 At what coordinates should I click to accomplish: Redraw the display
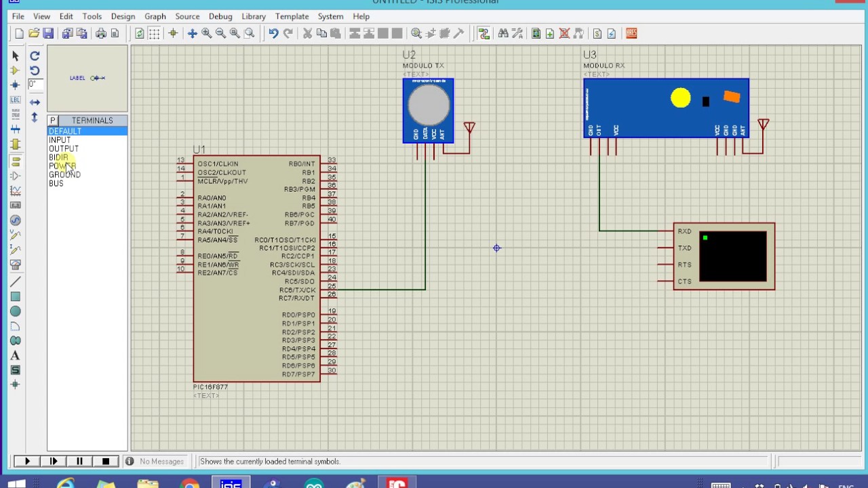tap(140, 33)
